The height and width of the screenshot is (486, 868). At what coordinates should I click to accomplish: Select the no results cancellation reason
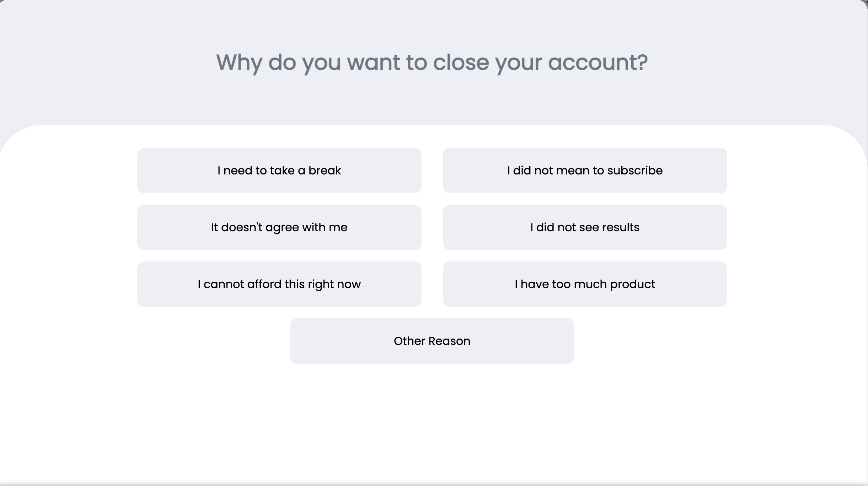click(x=585, y=227)
